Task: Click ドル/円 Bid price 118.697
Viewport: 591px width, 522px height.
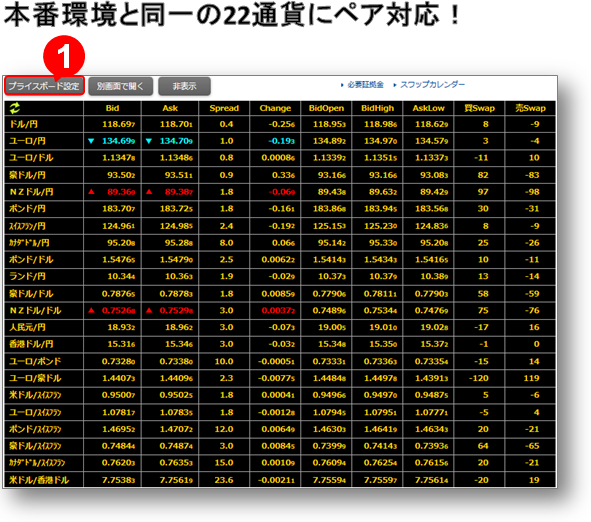Action: pos(118,124)
